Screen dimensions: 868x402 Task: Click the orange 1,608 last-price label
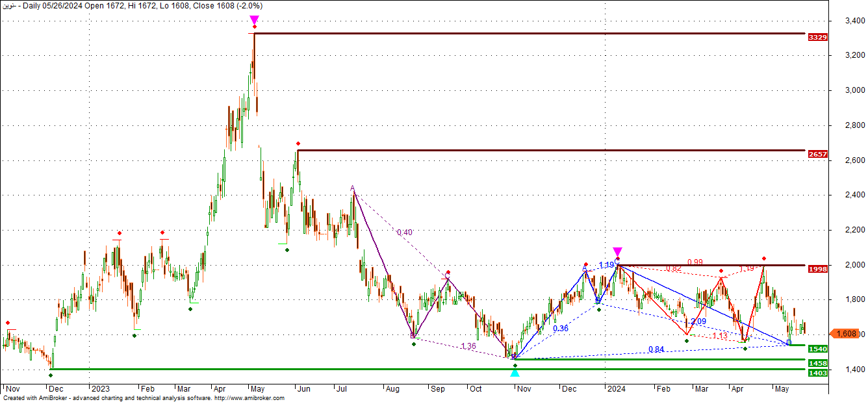point(845,333)
